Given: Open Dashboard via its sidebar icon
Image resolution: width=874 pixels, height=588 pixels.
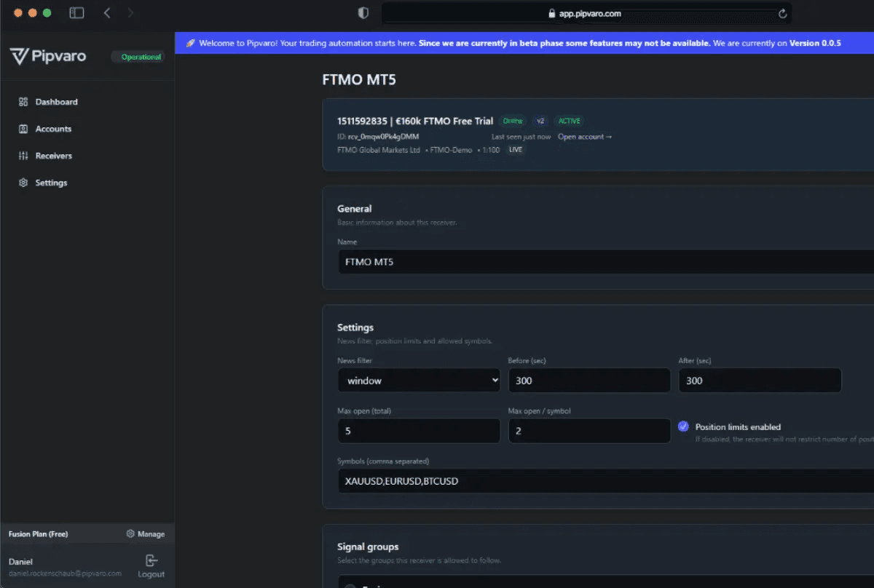Looking at the screenshot, I should (23, 102).
